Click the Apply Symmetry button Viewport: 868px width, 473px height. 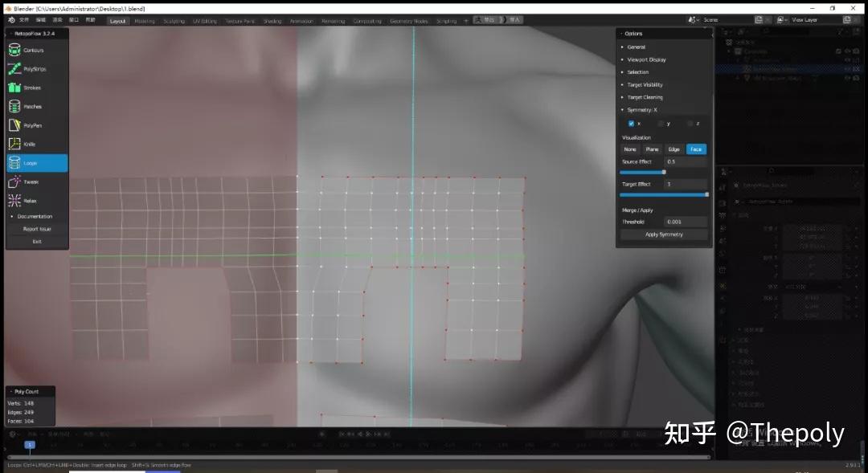(x=664, y=234)
